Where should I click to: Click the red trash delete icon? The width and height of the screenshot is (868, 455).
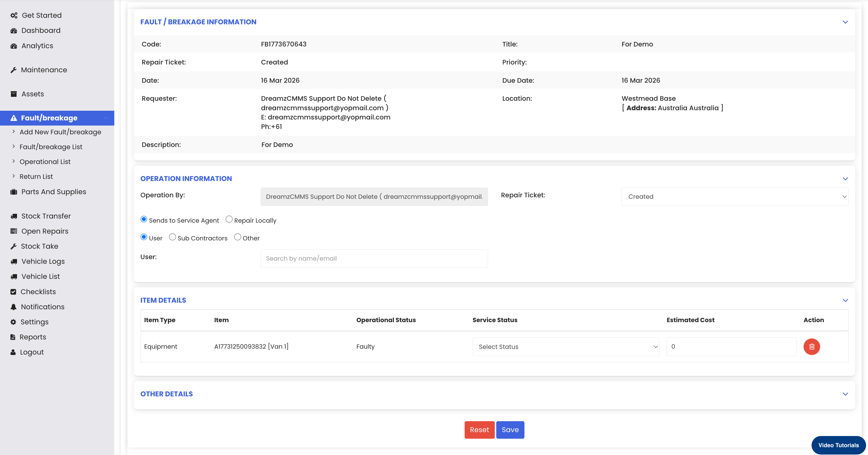click(811, 346)
